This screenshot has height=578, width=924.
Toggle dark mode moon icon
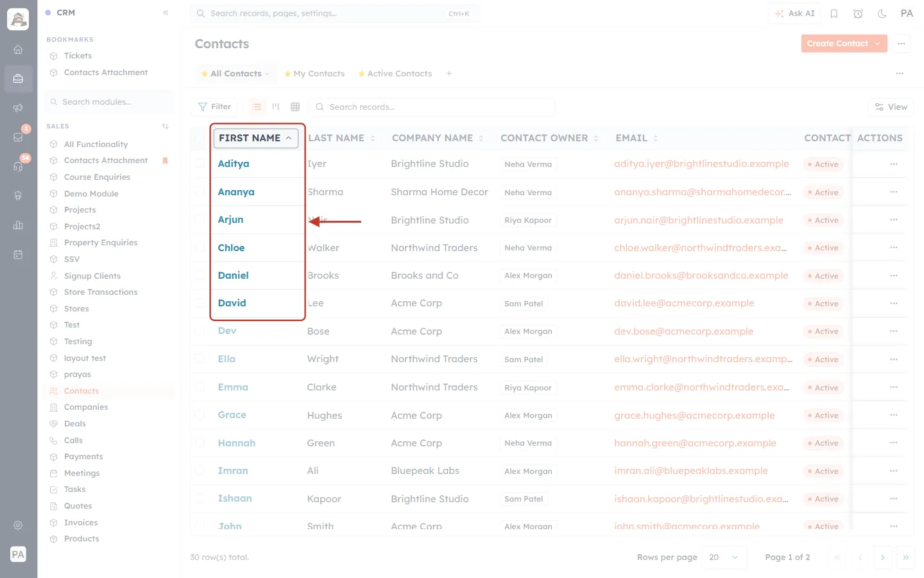(x=882, y=13)
